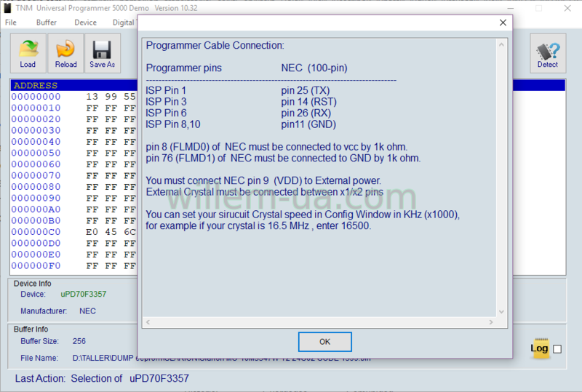Click the hex byte 13 at address 00000000
582x392 pixels.
[92, 97]
